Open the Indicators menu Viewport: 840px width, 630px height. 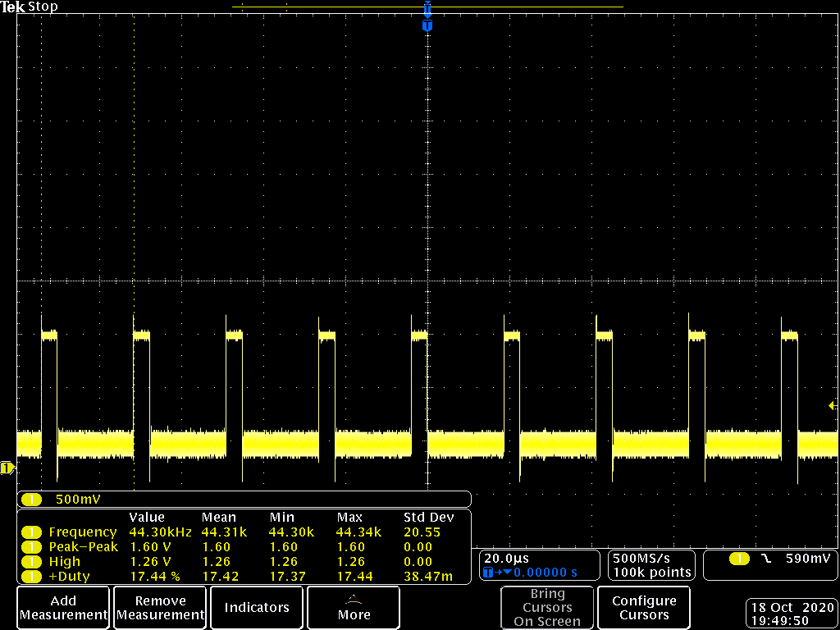pos(257,608)
